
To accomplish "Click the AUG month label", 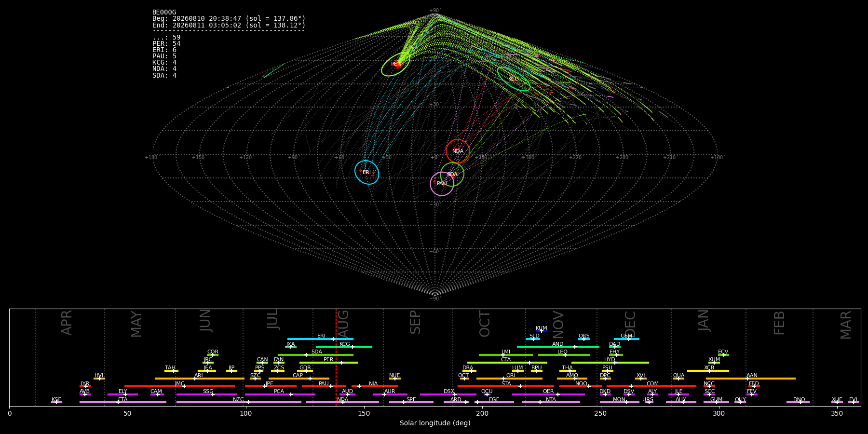I will 343,322.
